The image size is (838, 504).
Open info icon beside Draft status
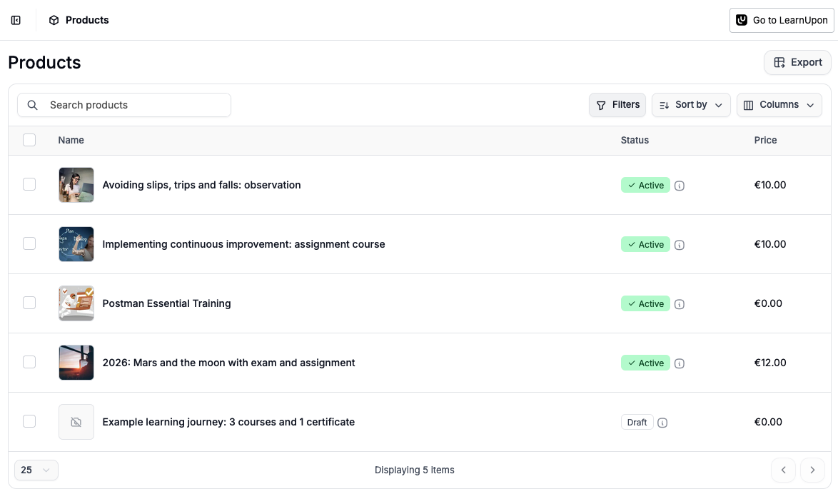pyautogui.click(x=662, y=423)
